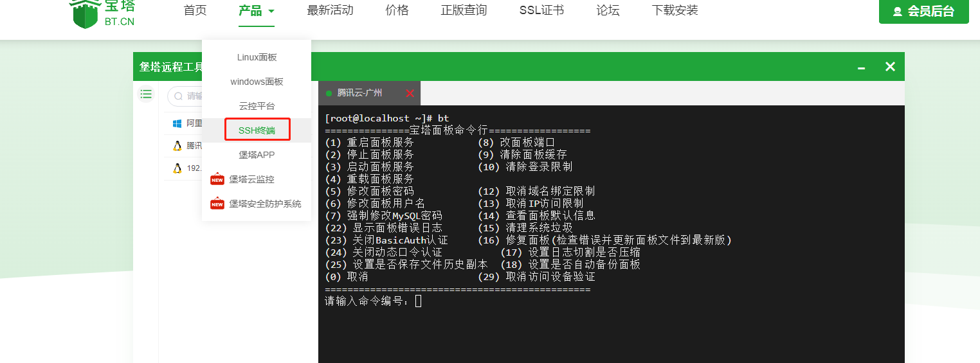Click terminal option (0) 取消
Screen dimensions: 980x363
347,277
